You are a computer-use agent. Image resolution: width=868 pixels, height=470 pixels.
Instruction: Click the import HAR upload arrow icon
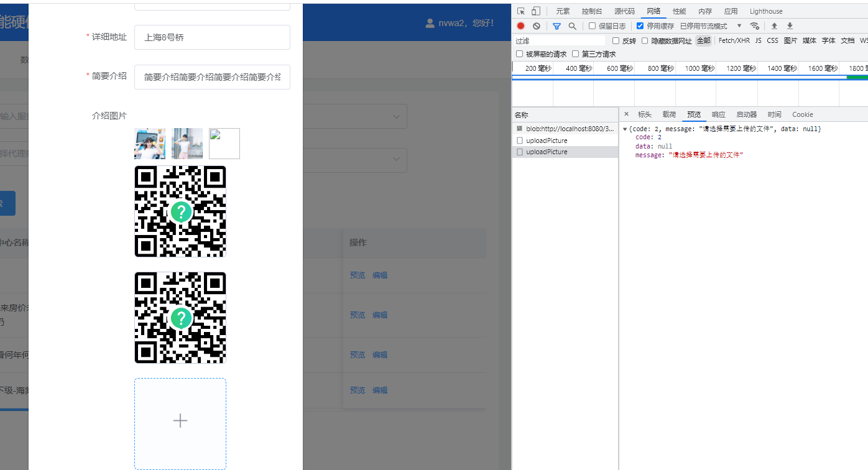[774, 26]
